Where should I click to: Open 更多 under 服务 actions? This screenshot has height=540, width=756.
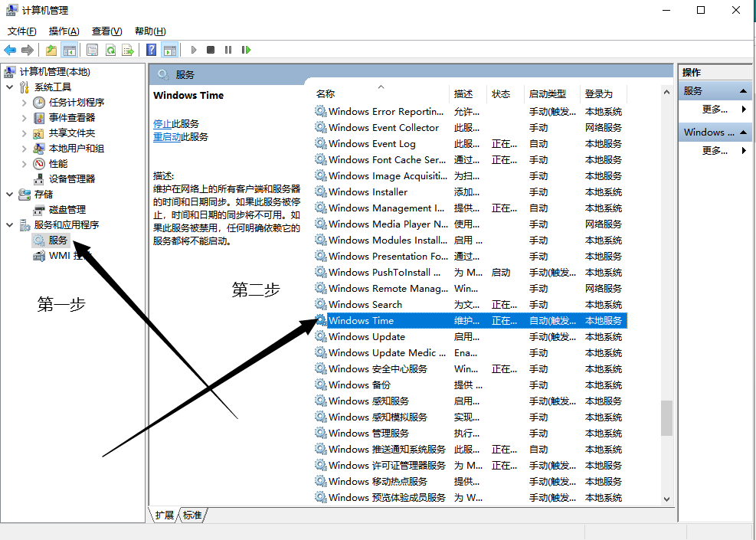click(x=715, y=110)
